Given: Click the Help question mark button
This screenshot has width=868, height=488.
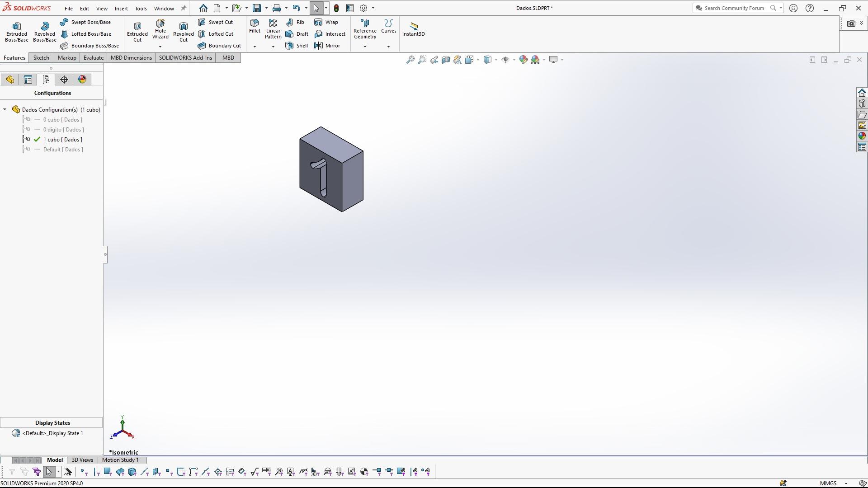Looking at the screenshot, I should 810,8.
